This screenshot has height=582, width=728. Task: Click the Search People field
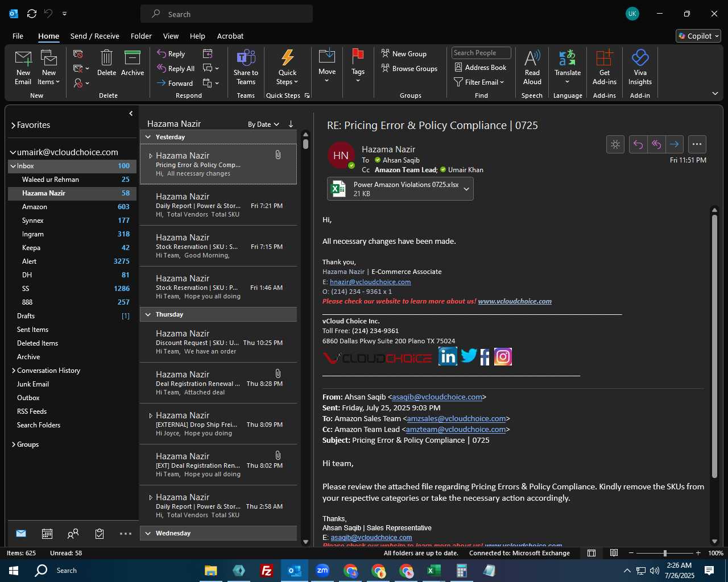(481, 53)
